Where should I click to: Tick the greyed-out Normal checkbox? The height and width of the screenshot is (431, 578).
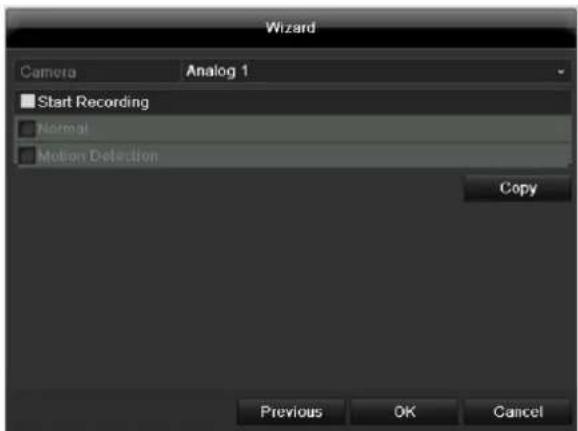click(27, 129)
